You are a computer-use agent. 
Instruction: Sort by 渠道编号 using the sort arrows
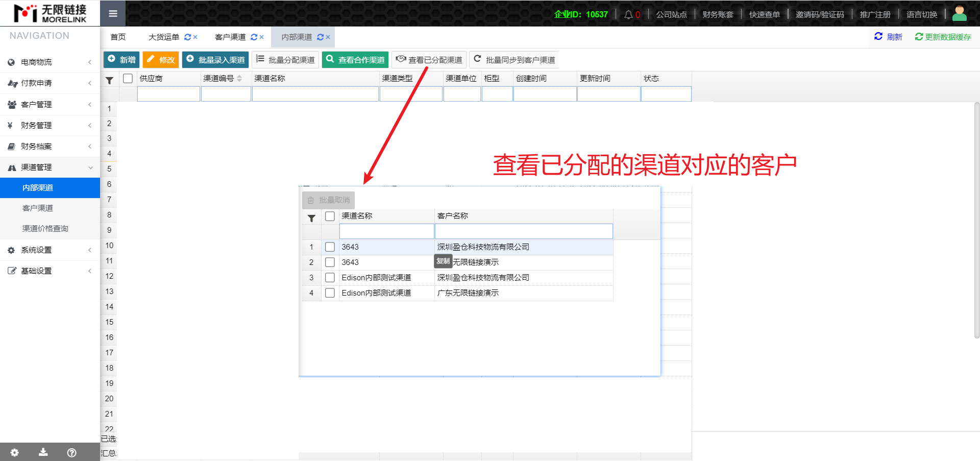pos(239,78)
